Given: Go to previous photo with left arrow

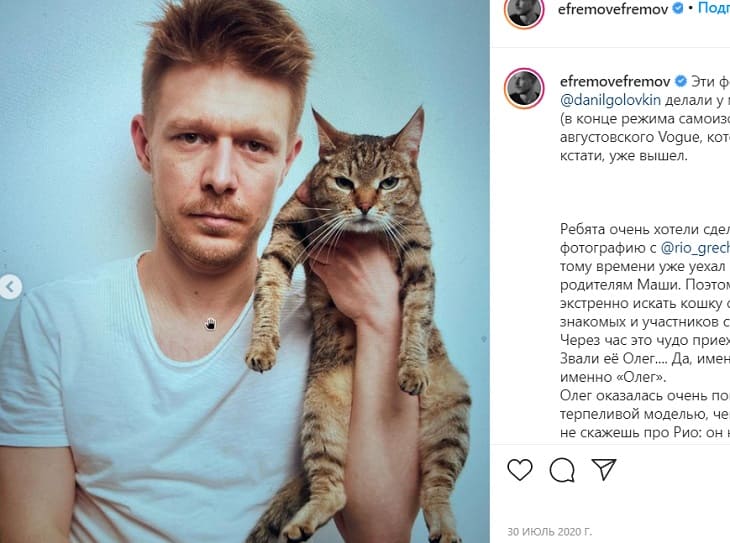Looking at the screenshot, I should point(10,287).
